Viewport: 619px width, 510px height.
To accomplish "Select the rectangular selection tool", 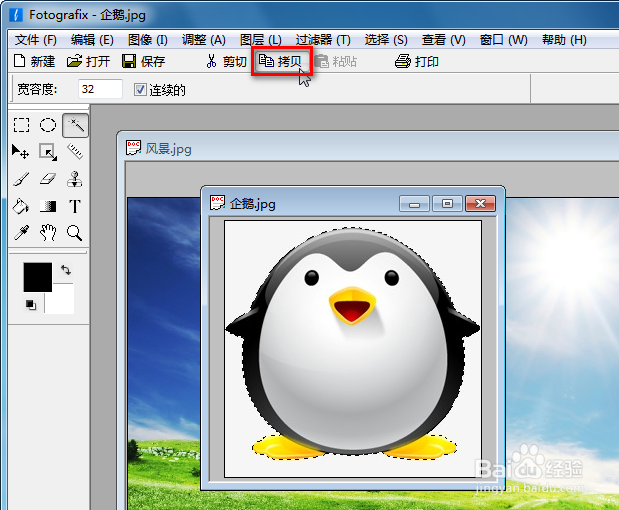I will tap(21, 125).
